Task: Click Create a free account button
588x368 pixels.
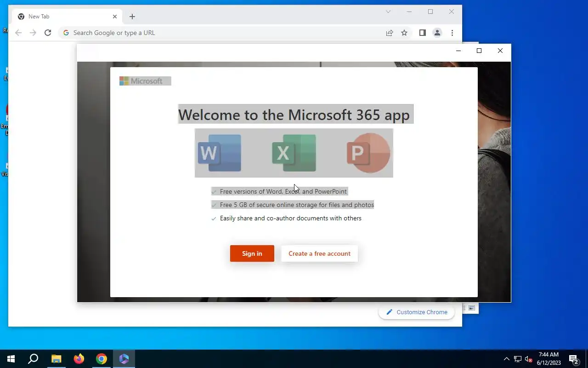Action: tap(319, 253)
